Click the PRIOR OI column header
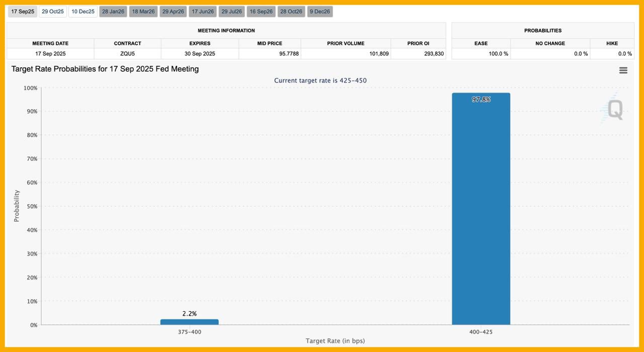The width and height of the screenshot is (644, 352). 418,43
